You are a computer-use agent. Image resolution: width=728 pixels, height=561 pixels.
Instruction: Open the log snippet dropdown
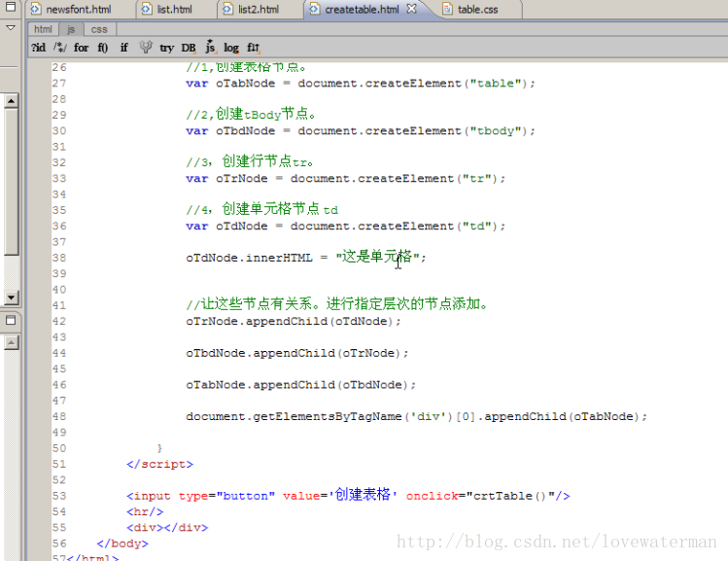click(x=231, y=48)
